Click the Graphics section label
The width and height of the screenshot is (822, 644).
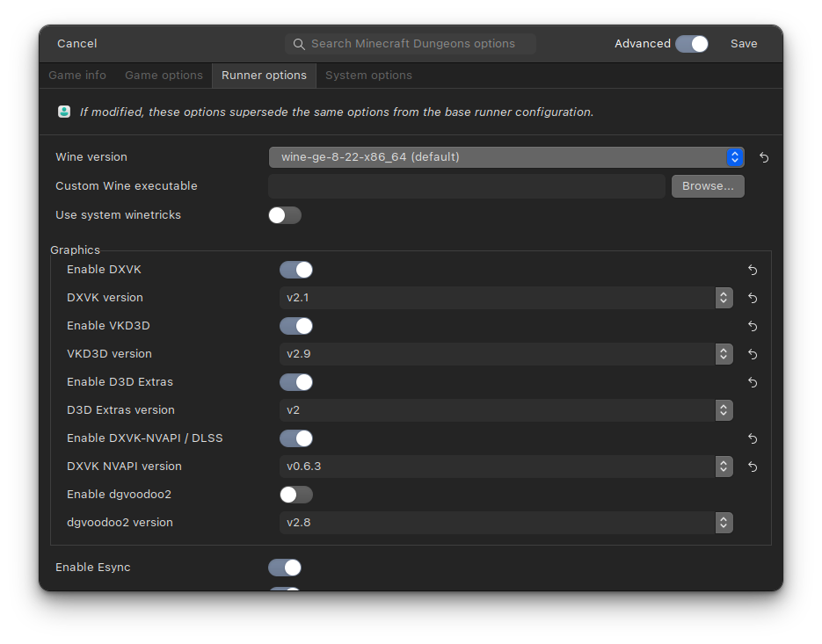(x=75, y=250)
